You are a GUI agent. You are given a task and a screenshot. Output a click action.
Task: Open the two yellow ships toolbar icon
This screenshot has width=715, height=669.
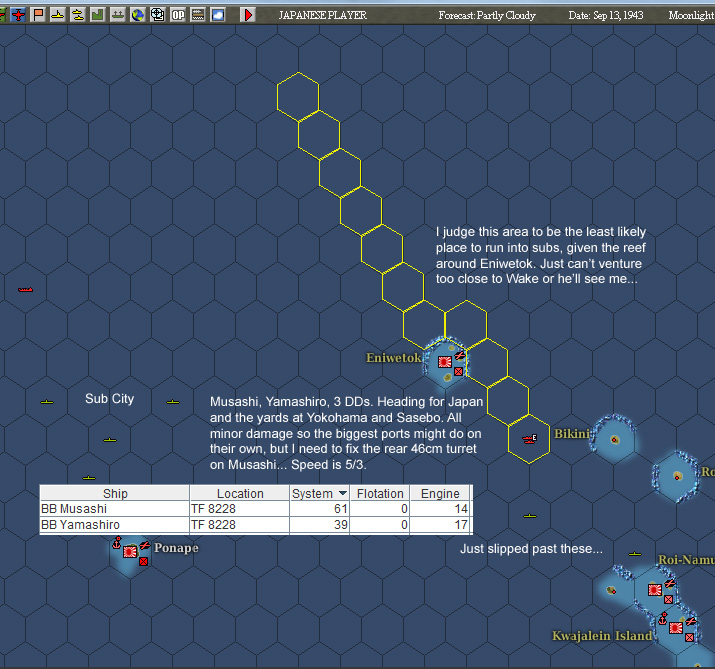pos(78,15)
